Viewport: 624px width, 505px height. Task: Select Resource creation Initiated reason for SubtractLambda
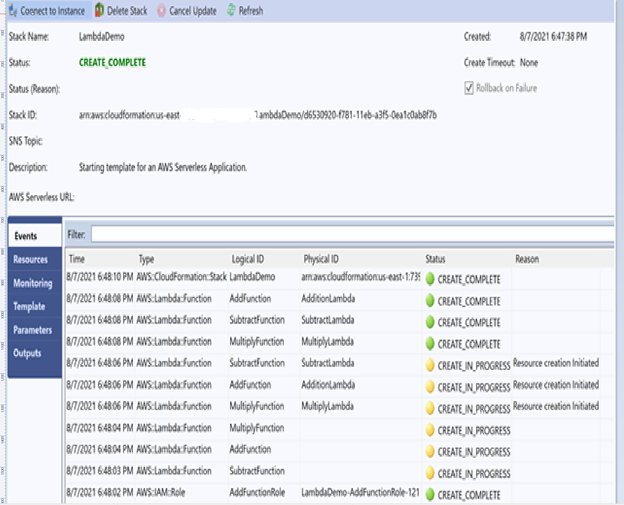click(556, 363)
